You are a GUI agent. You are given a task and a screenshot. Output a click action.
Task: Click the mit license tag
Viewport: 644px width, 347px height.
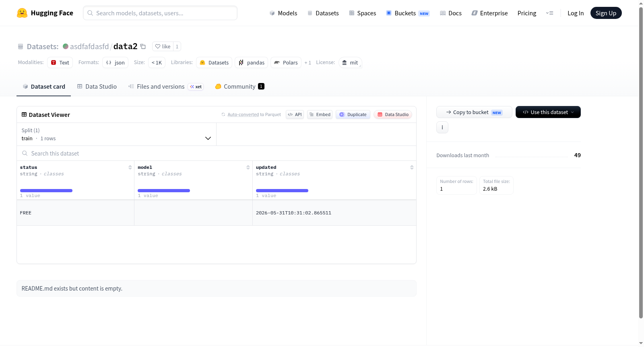350,62
